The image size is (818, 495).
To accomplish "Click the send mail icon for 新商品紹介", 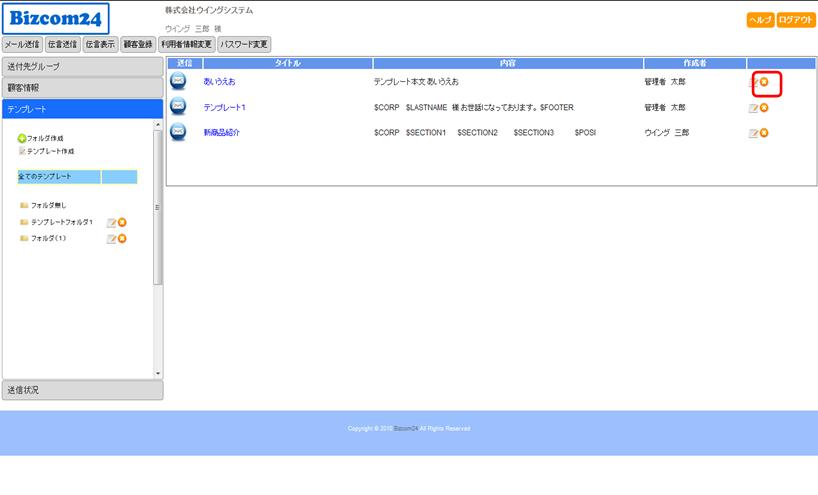I will tap(178, 132).
